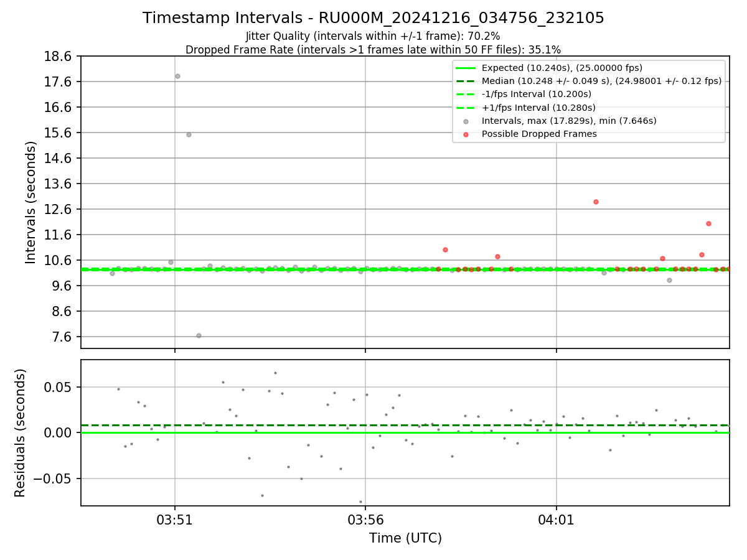The height and width of the screenshot is (560, 747).
Task: Click legend entry '-1/fps Interval (10.200s)'
Action: [536, 94]
